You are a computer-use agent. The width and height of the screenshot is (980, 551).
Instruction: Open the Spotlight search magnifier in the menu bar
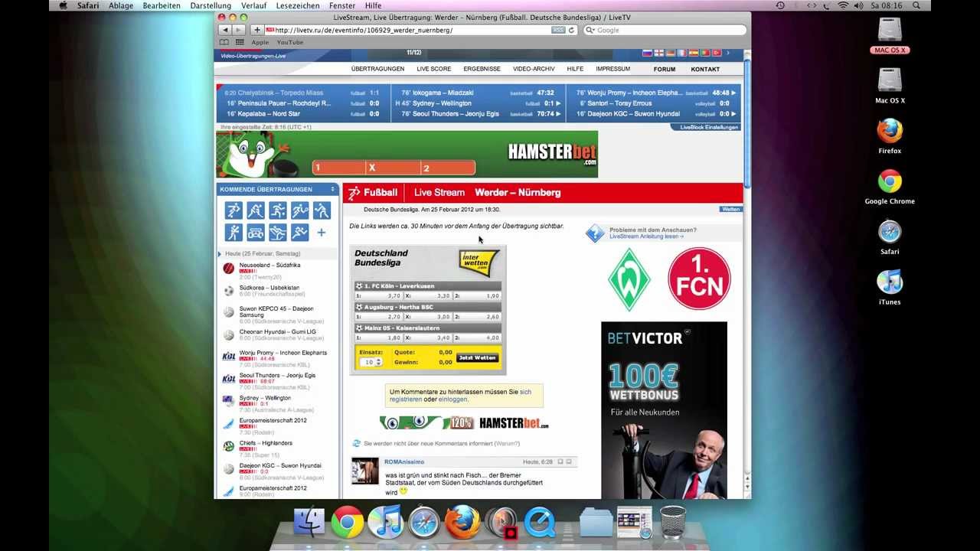916,5
